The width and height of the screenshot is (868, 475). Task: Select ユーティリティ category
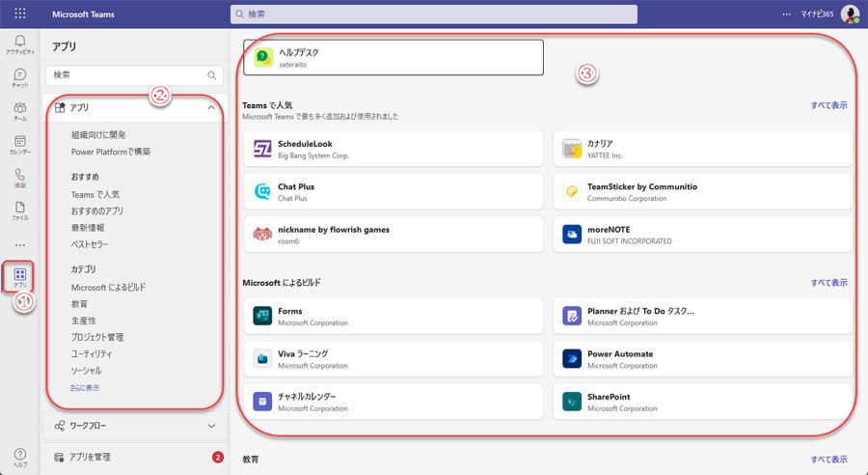[x=92, y=353]
